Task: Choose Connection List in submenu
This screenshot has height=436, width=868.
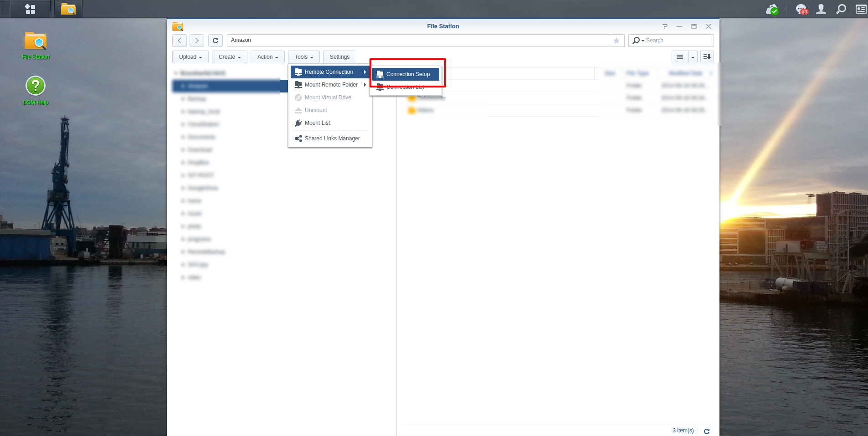Action: click(x=406, y=87)
